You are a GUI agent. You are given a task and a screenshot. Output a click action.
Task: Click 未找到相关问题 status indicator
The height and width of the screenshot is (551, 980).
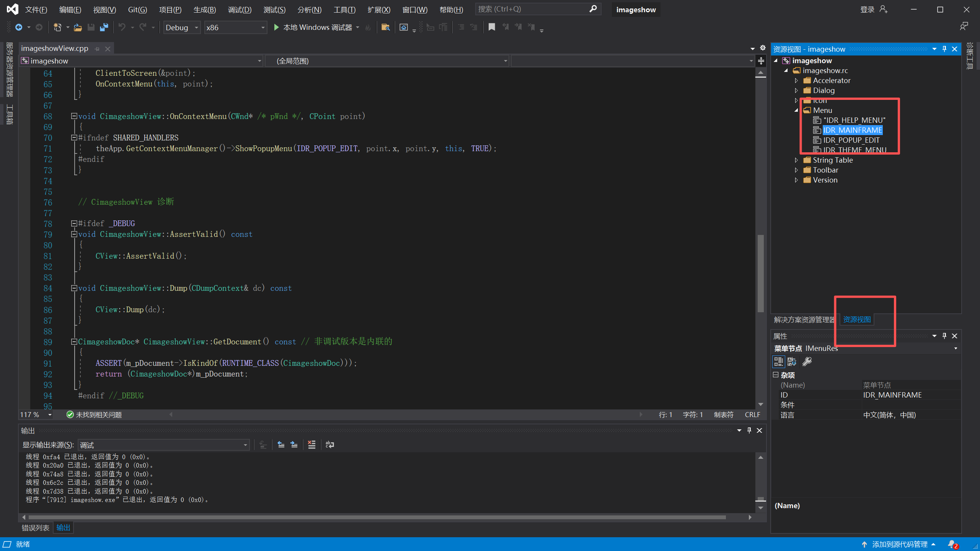[x=94, y=414]
